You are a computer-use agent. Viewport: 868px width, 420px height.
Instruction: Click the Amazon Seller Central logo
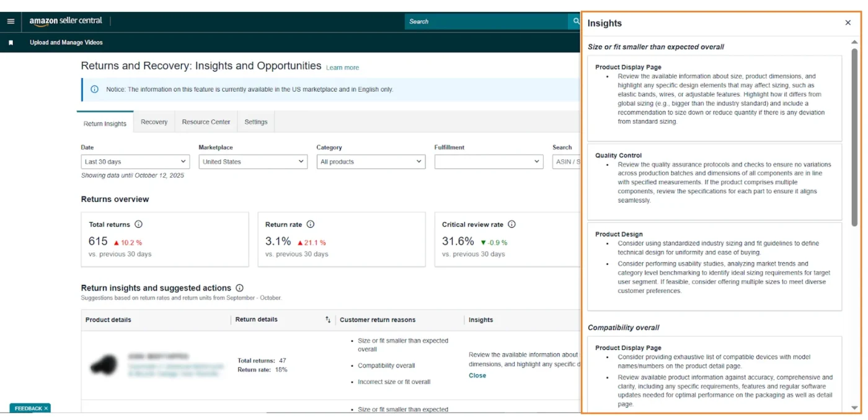point(65,20)
